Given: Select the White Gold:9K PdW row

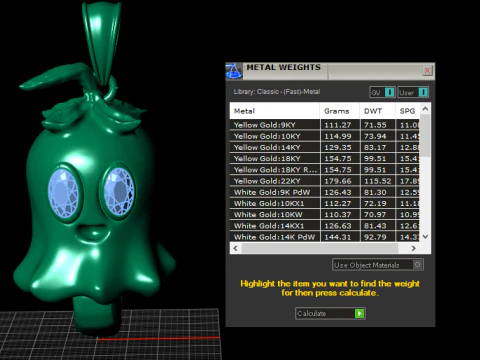Looking at the screenshot, I should (324, 192).
